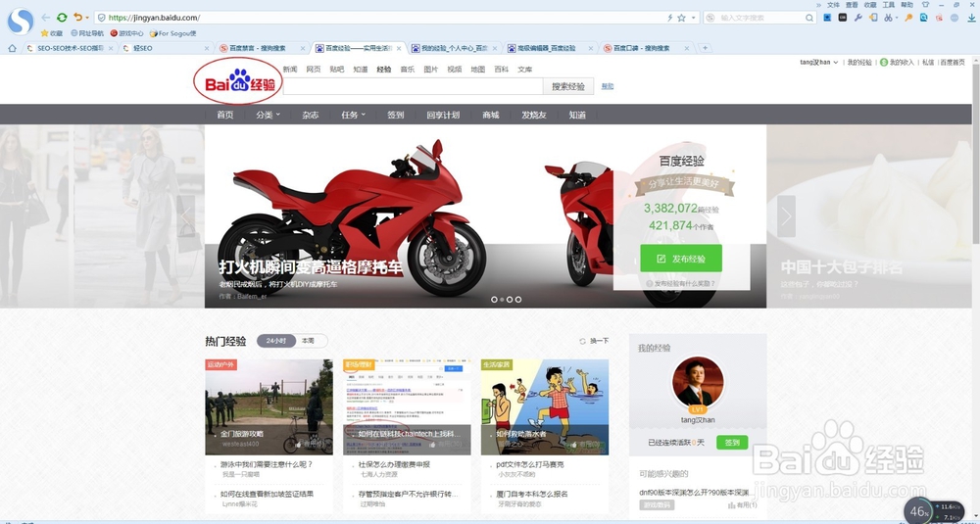Open the 游戏中心 bookmark

point(126,33)
